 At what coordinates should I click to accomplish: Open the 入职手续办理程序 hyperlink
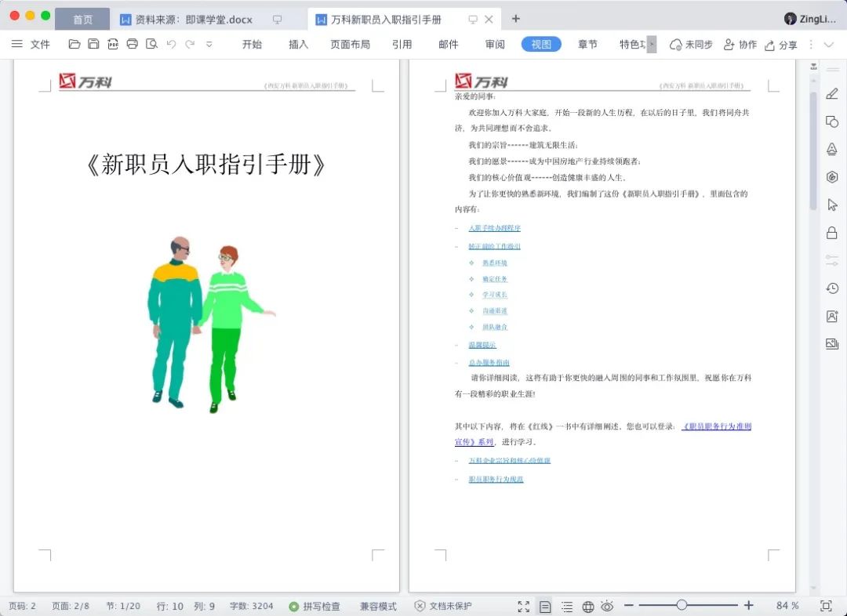point(494,228)
